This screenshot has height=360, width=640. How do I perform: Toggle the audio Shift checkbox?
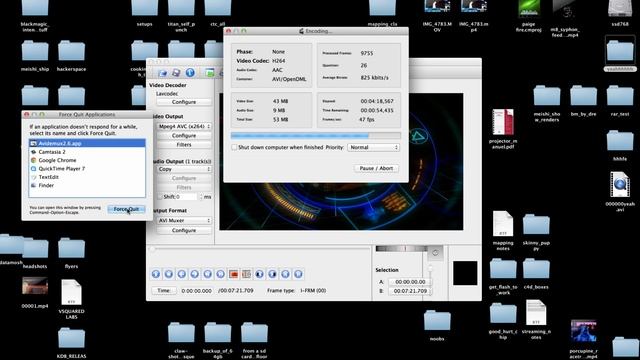point(160,197)
